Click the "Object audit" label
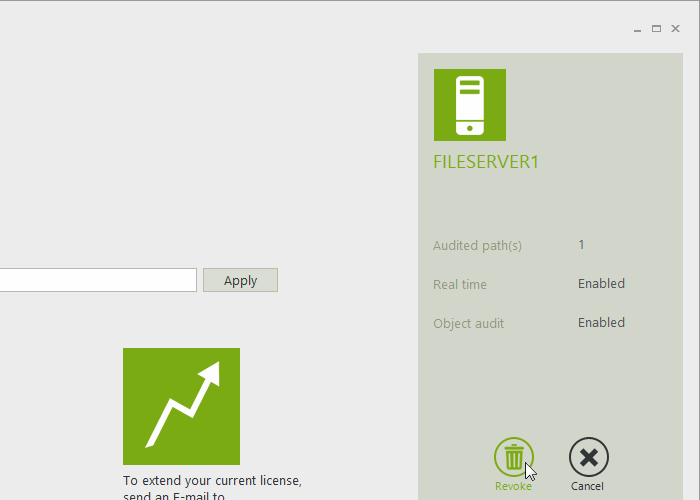 [468, 324]
